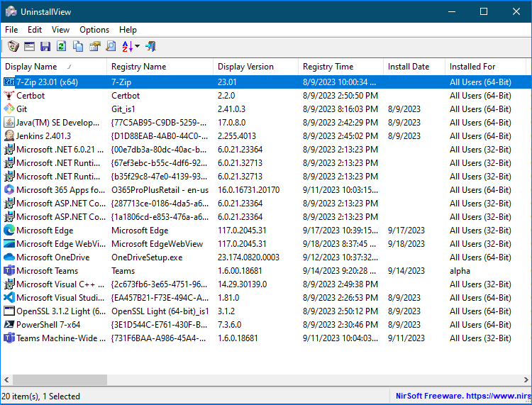Click install date 9/17/2023

[x=406, y=231]
